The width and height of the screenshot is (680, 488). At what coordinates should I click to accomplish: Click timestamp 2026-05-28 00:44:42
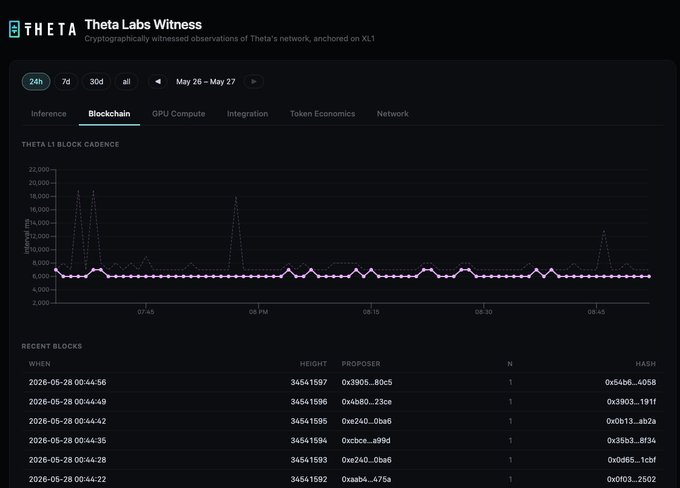pyautogui.click(x=68, y=421)
